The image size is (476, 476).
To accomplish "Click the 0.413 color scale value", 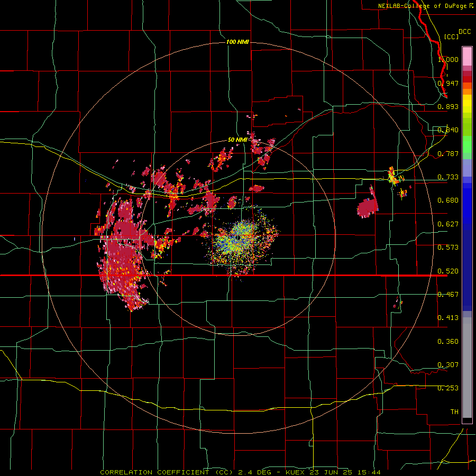I will [448, 318].
